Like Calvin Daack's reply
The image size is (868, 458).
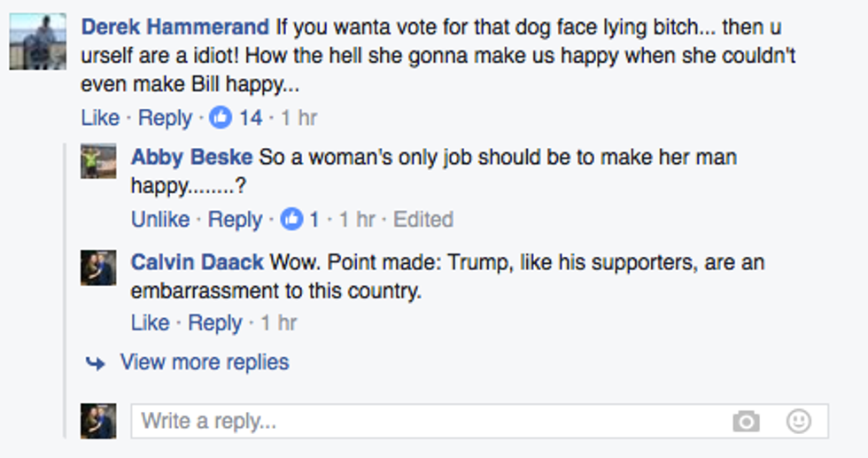click(150, 323)
